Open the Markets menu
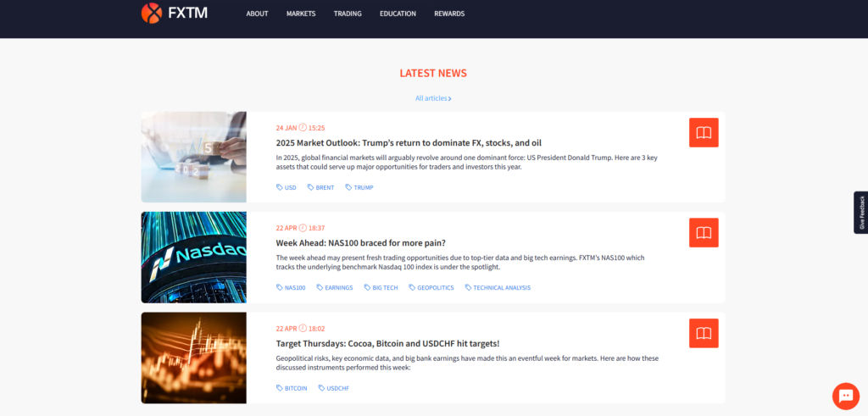This screenshot has width=868, height=416. 301,14
